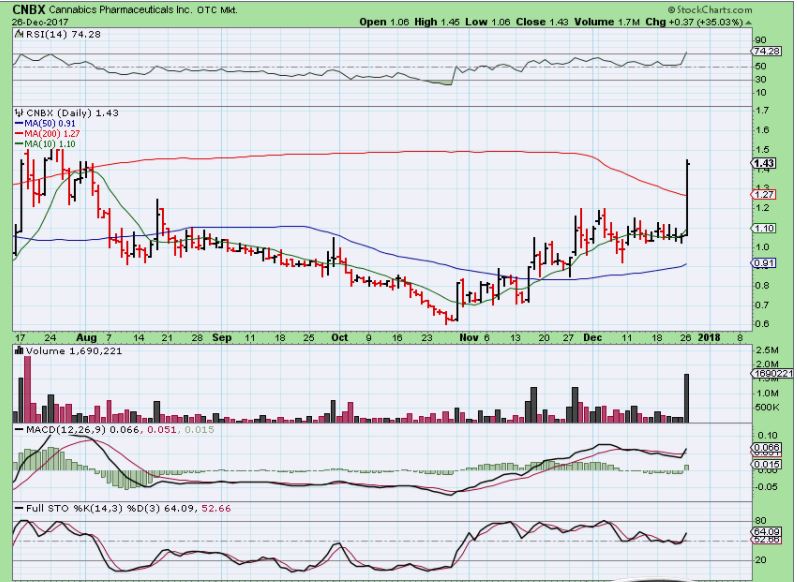Click the Oct label on date axis
Screen dimensions: 797x582
coord(340,338)
